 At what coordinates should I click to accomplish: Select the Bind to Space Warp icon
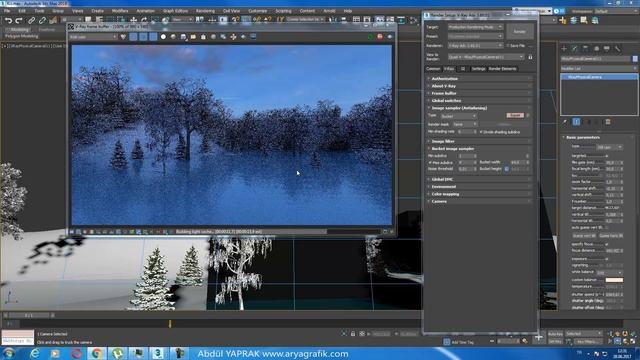pos(53,20)
